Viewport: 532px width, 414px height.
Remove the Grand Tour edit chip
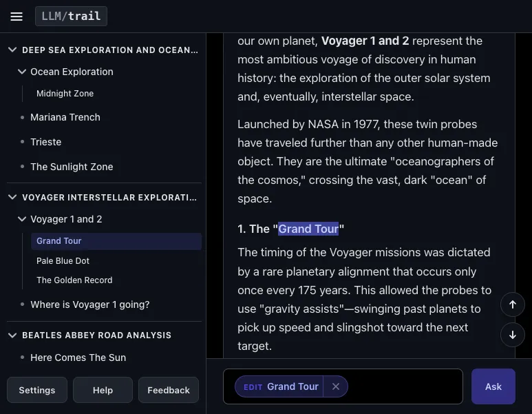tap(336, 386)
